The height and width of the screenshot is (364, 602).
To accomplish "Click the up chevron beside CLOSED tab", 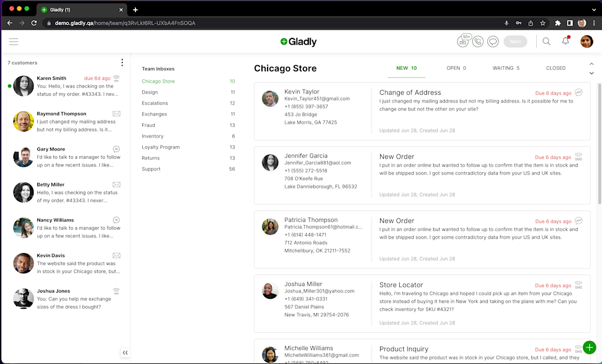I will [591, 64].
